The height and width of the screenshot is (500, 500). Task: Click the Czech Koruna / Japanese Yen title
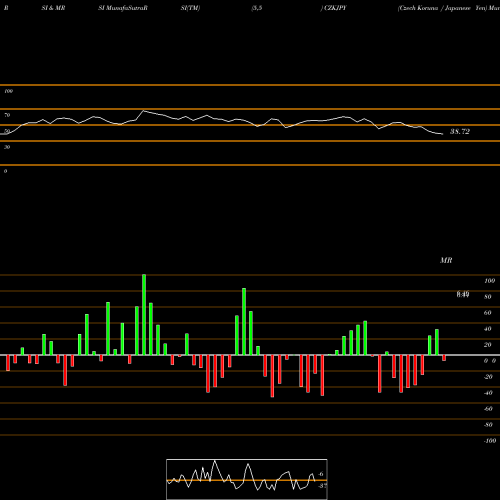pos(442,8)
